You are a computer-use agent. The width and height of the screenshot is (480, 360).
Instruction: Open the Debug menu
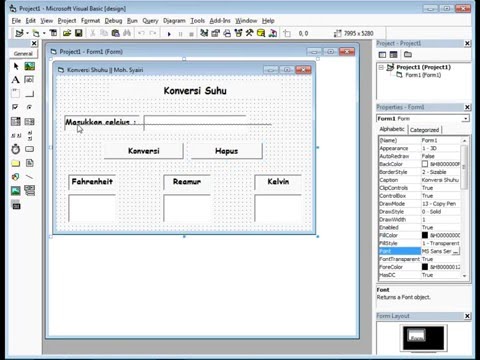click(113, 21)
